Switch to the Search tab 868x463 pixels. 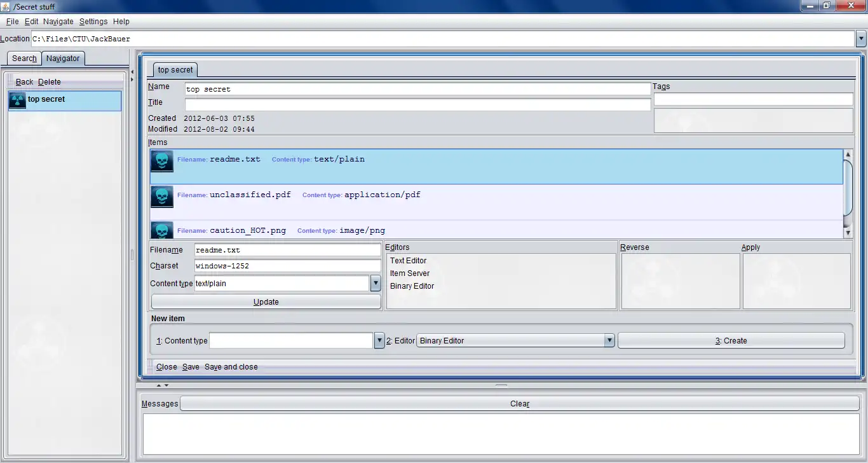[24, 59]
